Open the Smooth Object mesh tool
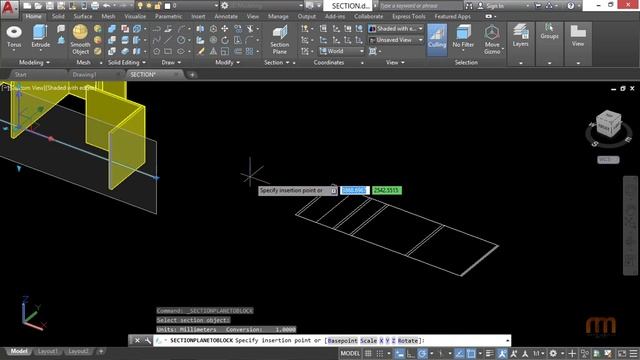Screen dimensions: 640x360 point(80,40)
